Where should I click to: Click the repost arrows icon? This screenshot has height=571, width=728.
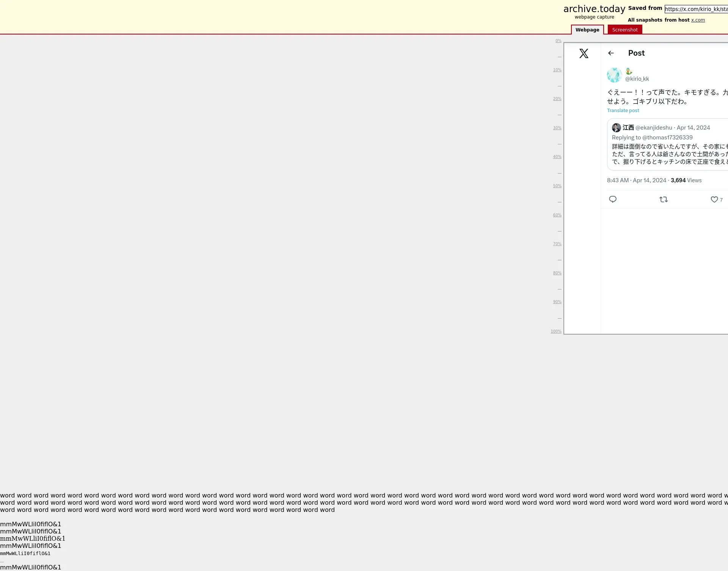tap(663, 199)
